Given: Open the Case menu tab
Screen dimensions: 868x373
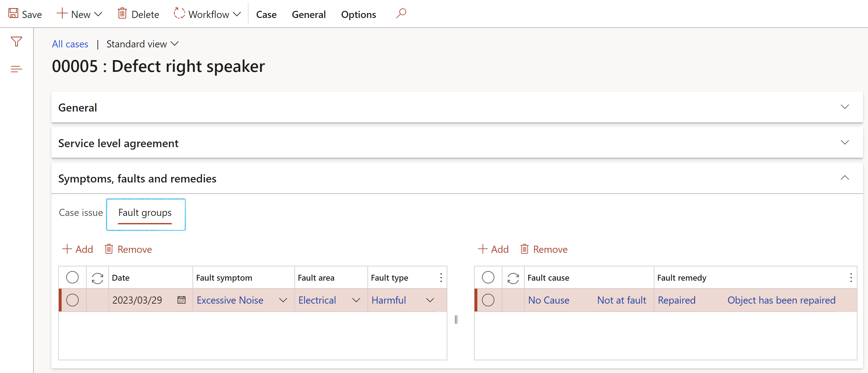Looking at the screenshot, I should (266, 14).
